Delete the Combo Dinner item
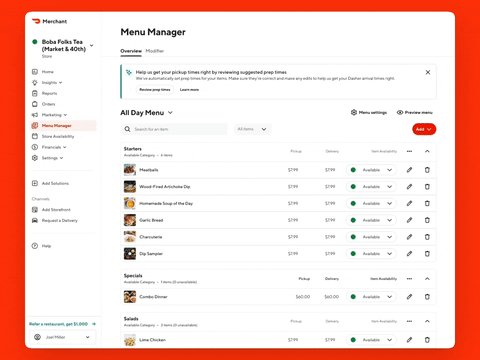The width and height of the screenshot is (480, 360). point(427,297)
